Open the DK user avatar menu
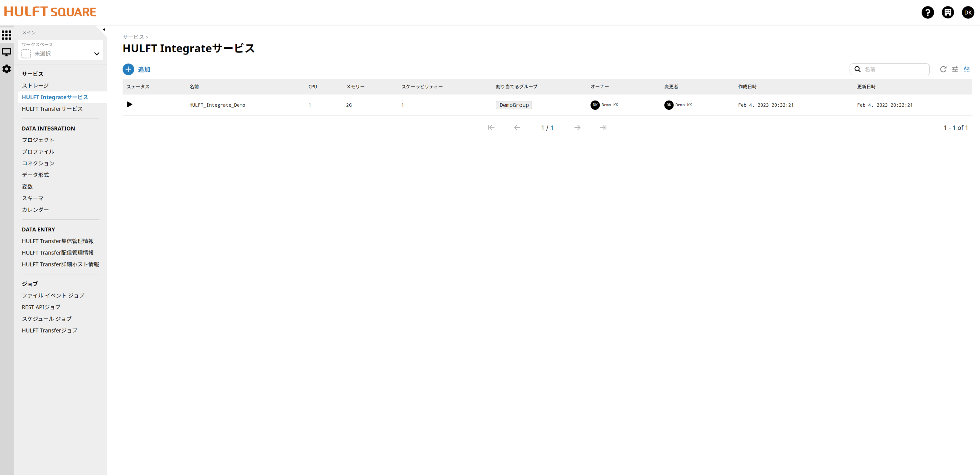The height and width of the screenshot is (475, 980). [968, 12]
